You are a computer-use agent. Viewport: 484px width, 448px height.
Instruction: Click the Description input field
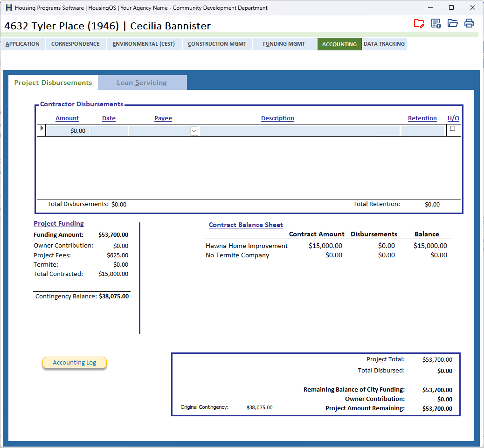click(300, 131)
